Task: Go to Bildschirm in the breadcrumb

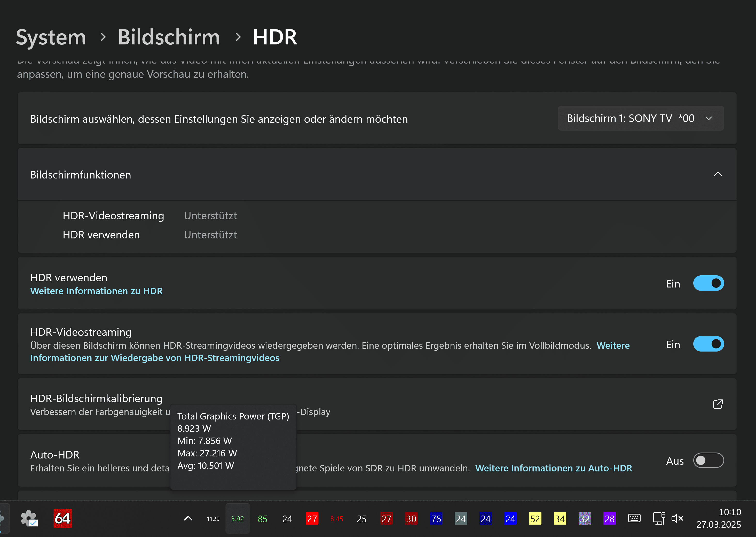Action: click(169, 37)
